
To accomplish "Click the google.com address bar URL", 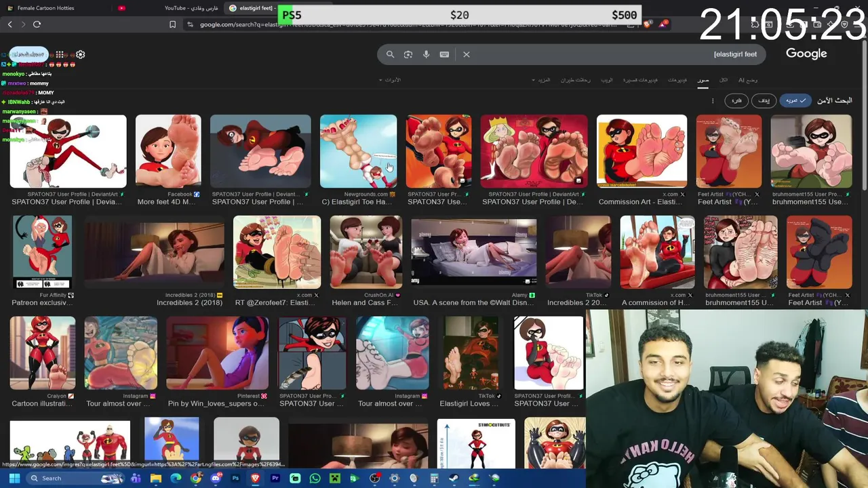I will 408,24.
